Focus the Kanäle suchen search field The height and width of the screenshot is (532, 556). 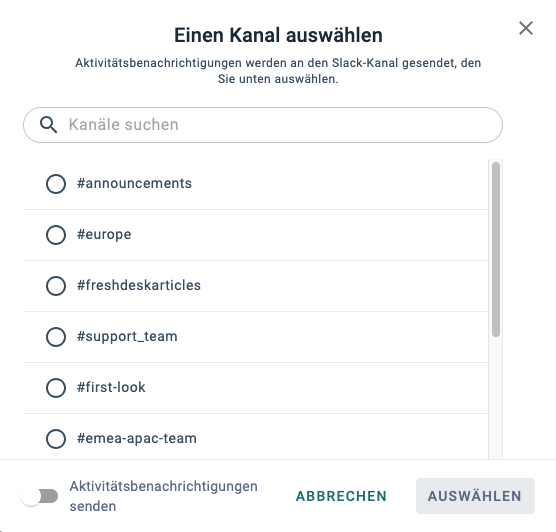point(263,125)
